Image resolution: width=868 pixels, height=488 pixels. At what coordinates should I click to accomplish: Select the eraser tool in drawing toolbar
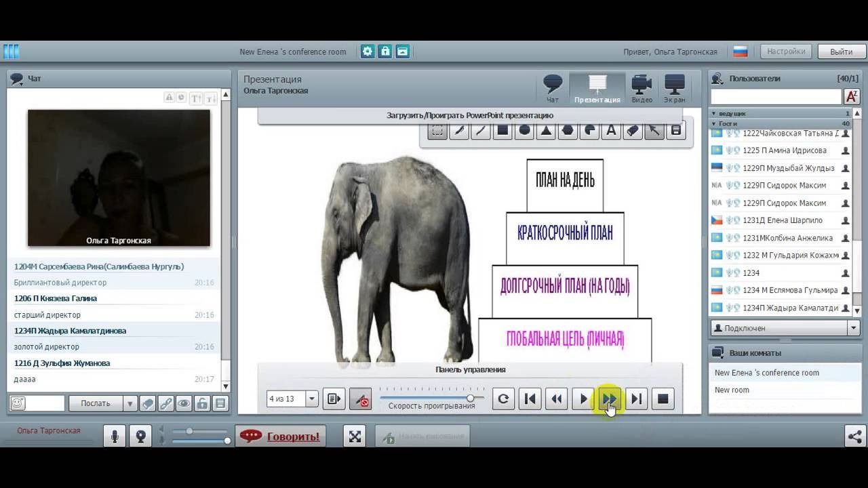point(633,131)
